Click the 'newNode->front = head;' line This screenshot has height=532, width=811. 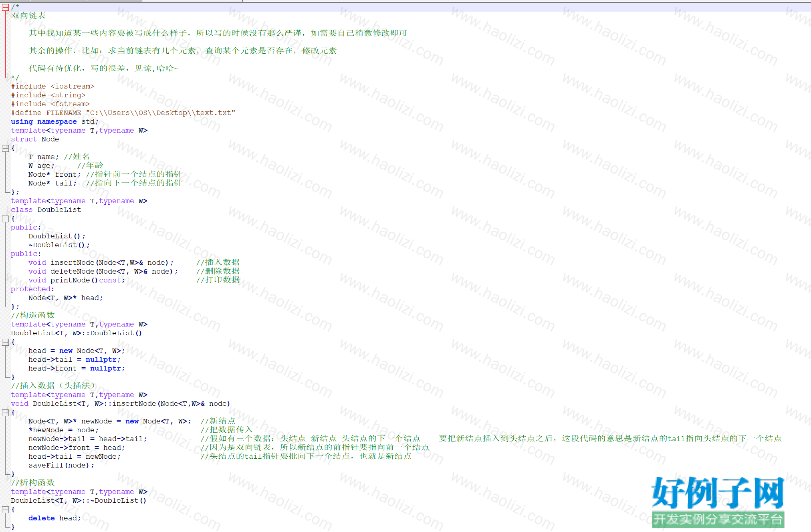click(x=77, y=447)
